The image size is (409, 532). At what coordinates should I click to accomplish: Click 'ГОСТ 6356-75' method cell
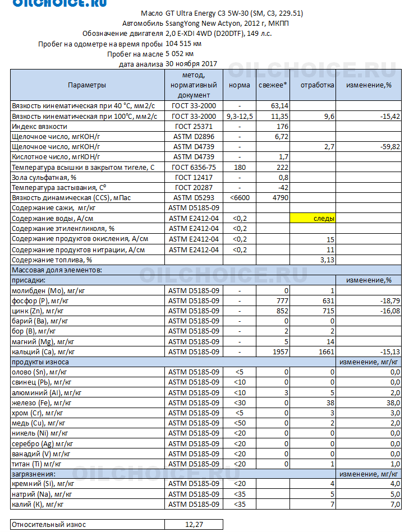(x=194, y=167)
